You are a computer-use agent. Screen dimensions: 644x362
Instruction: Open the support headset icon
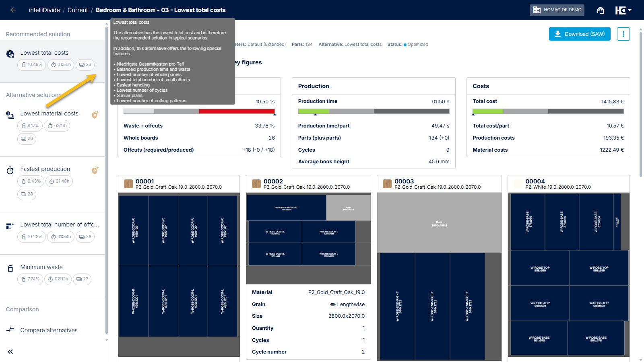point(600,10)
